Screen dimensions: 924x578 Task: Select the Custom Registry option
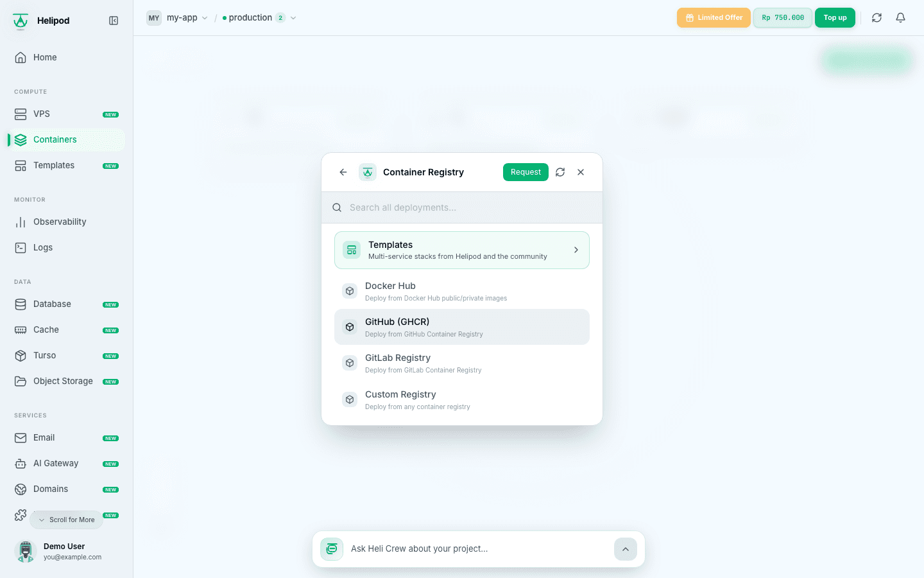462,399
